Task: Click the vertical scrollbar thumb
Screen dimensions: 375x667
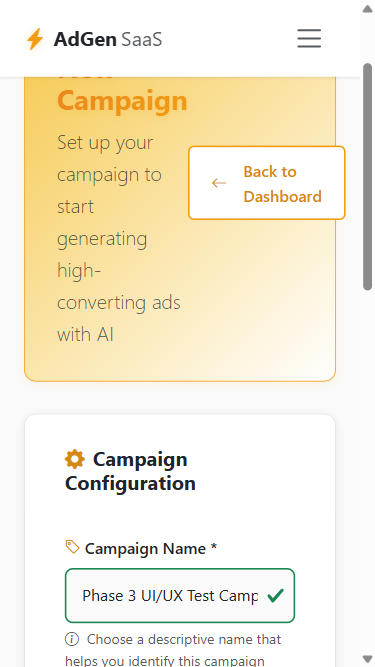Action: point(368,177)
